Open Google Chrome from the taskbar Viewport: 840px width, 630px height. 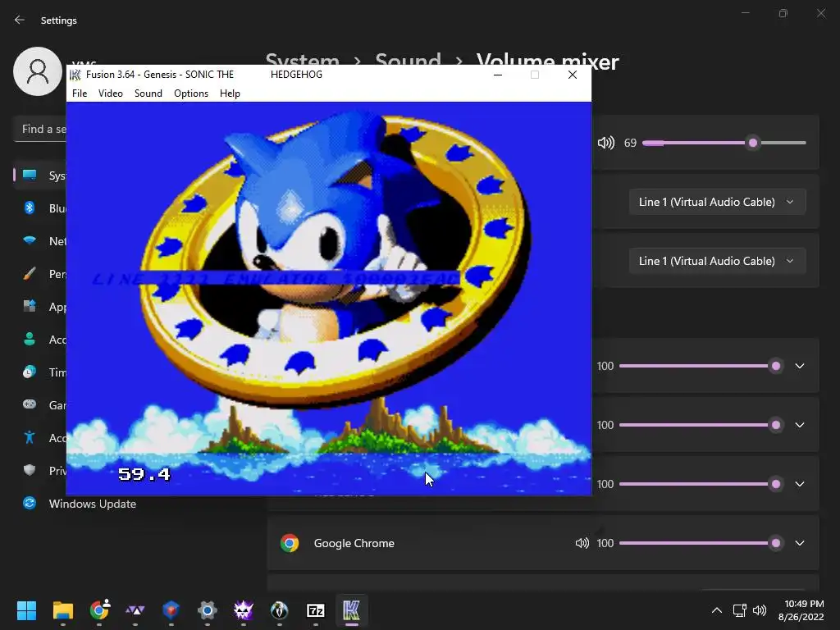(99, 610)
